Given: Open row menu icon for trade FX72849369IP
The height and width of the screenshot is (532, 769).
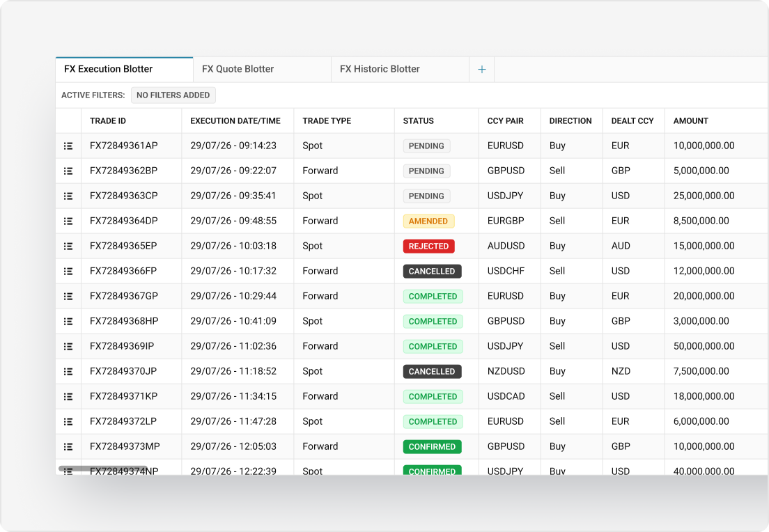Looking at the screenshot, I should point(68,346).
